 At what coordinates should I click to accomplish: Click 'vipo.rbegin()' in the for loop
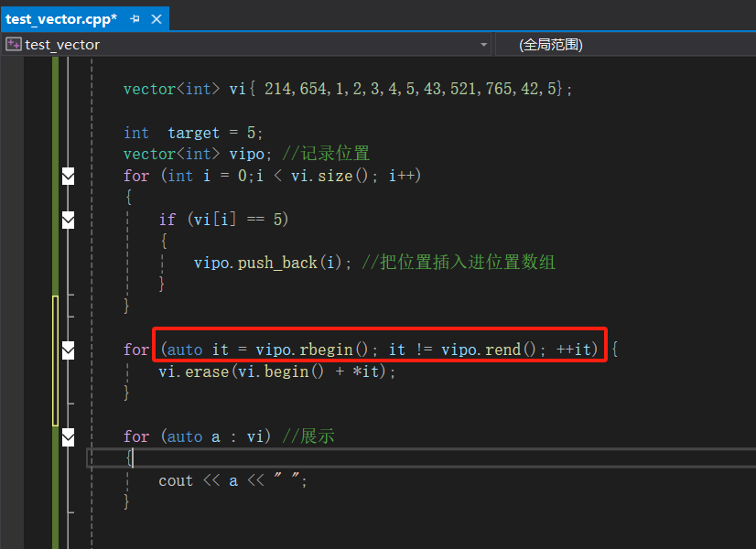(x=312, y=350)
